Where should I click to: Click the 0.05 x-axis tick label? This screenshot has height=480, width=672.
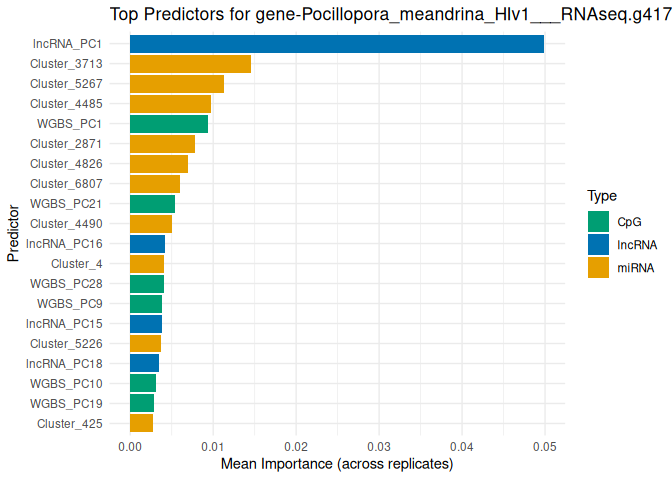(x=544, y=444)
